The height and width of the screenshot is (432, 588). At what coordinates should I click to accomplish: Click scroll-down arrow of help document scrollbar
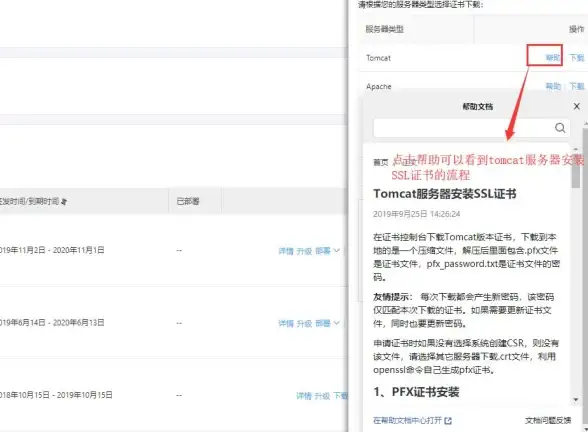coord(576,400)
